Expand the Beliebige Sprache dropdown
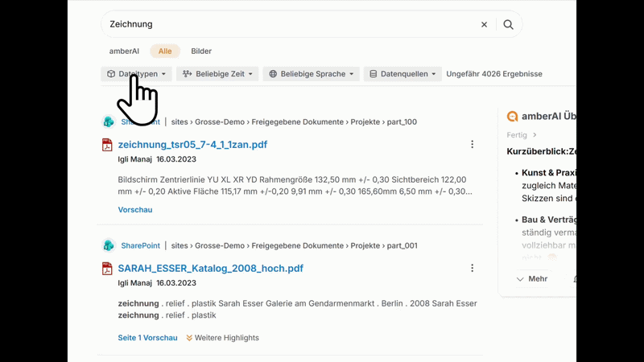Viewport: 644px width, 362px height. (311, 74)
